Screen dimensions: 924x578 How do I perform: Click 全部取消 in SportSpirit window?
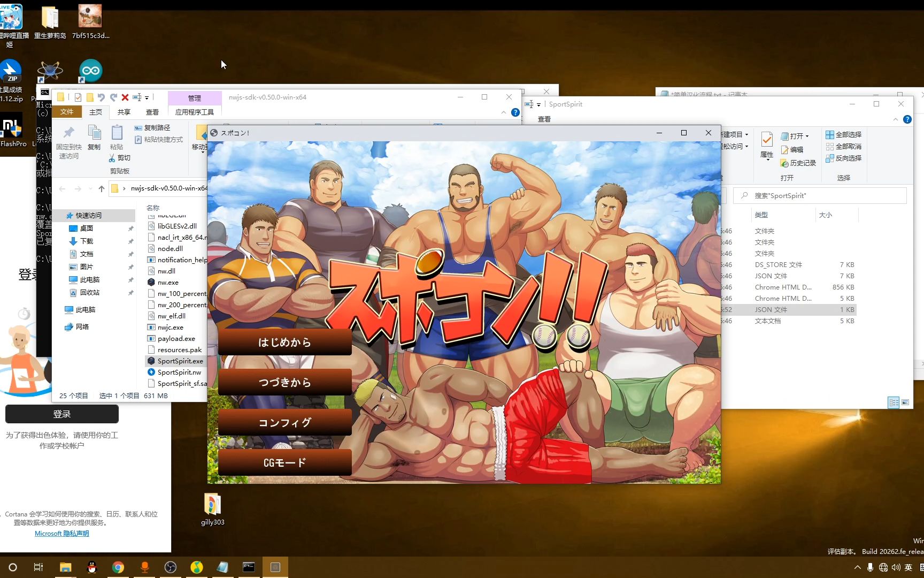click(843, 147)
